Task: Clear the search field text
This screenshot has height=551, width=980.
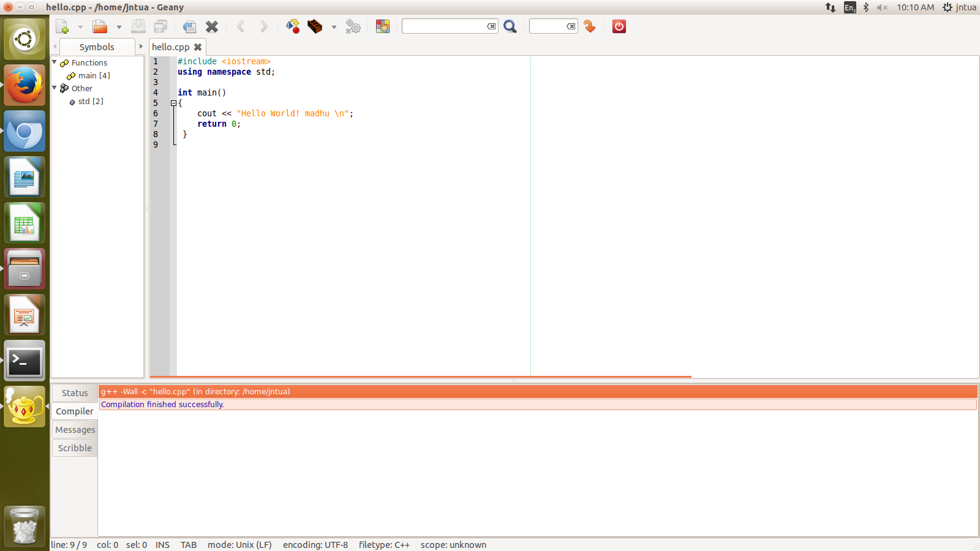Action: tap(491, 26)
